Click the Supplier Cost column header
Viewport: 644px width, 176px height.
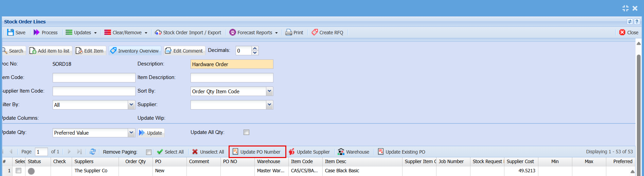[521, 161]
